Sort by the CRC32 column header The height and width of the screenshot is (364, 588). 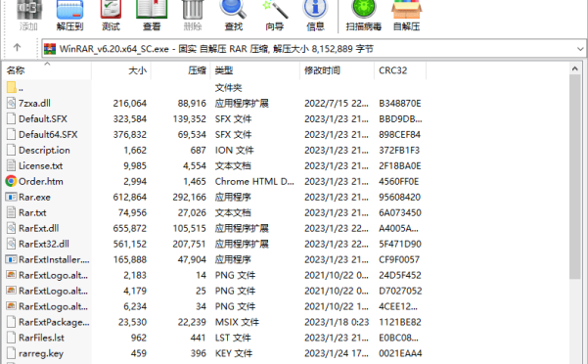(400, 70)
